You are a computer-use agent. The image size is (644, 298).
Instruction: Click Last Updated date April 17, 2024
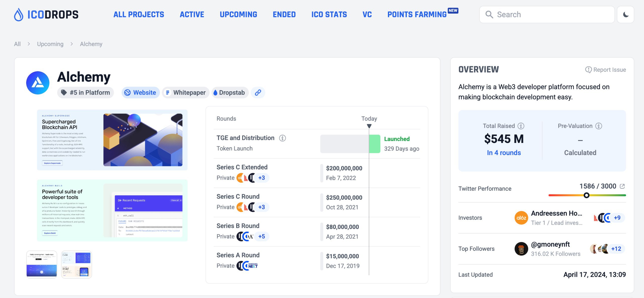(594, 275)
